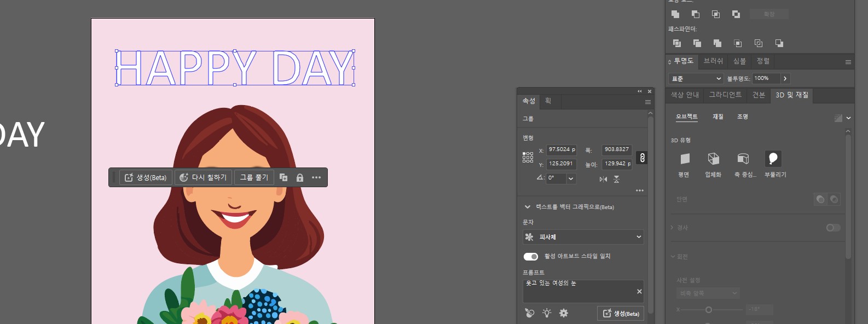The image size is (868, 324).
Task: Click the 확장 button in Pathfinder
Action: click(x=769, y=14)
